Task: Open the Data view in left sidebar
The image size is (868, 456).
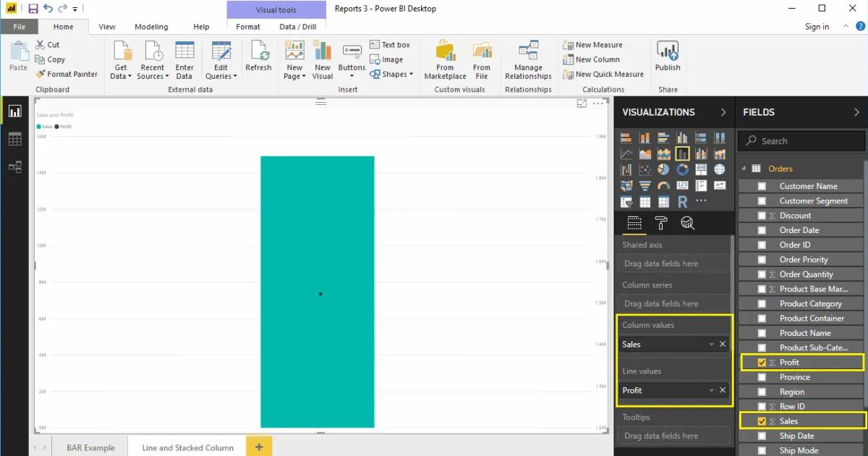Action: (15, 139)
